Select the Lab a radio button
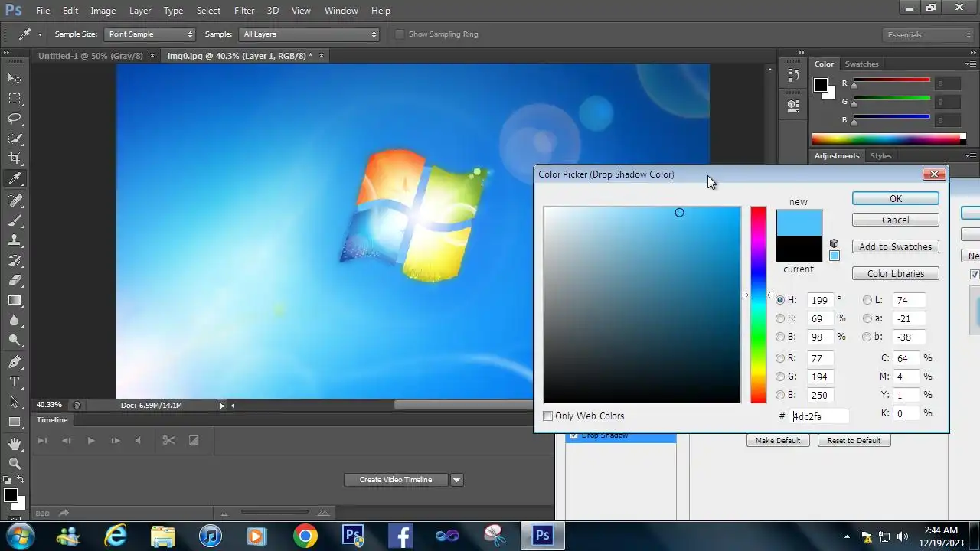The width and height of the screenshot is (980, 551). point(867,318)
